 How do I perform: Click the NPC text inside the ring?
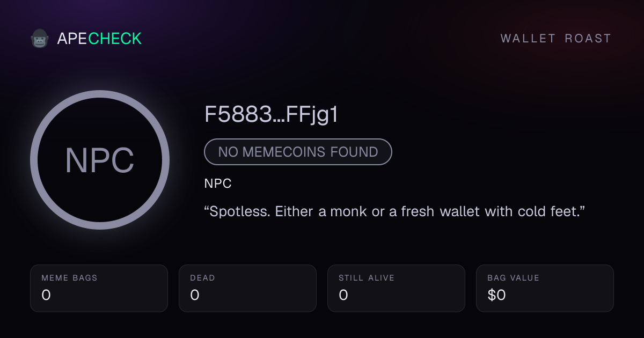(100, 160)
